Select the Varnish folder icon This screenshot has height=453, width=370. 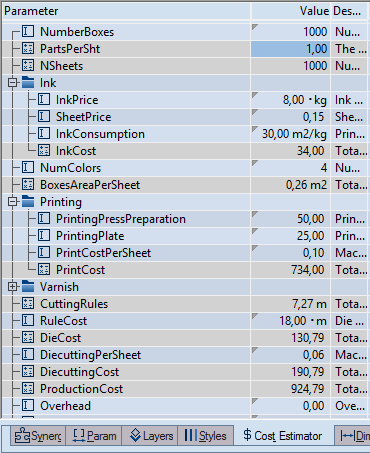[x=28, y=286]
